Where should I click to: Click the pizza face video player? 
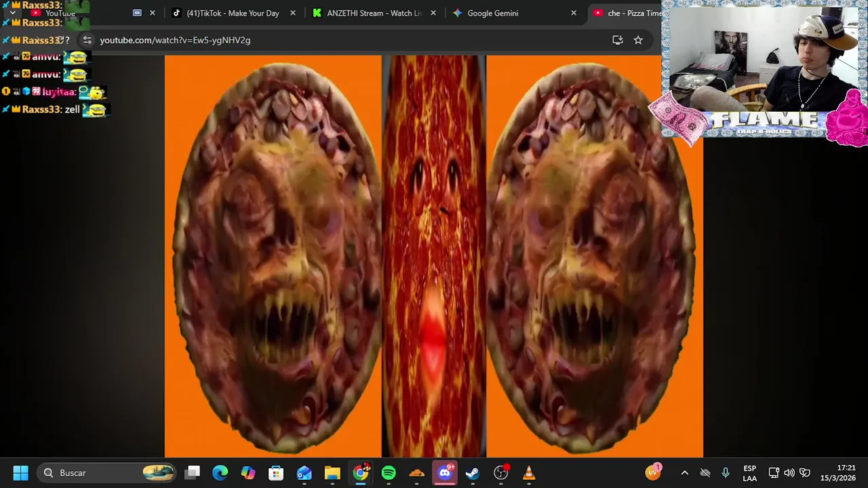[434, 256]
